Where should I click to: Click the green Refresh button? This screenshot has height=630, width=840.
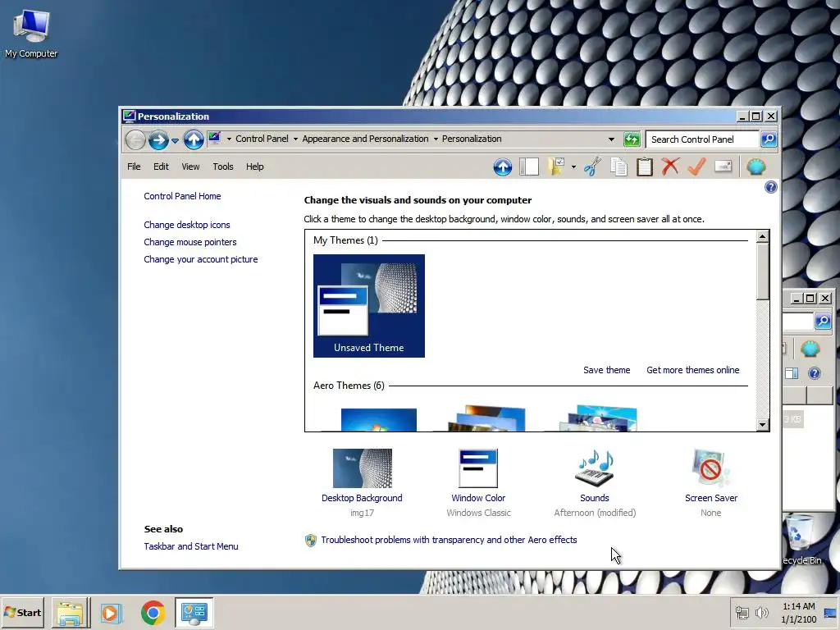tap(632, 139)
